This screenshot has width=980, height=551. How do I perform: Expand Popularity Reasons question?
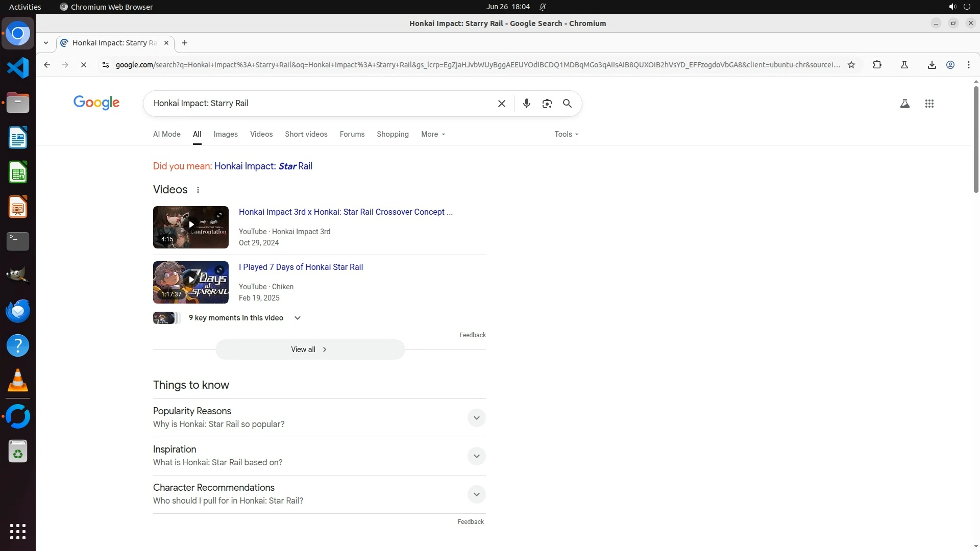click(476, 418)
